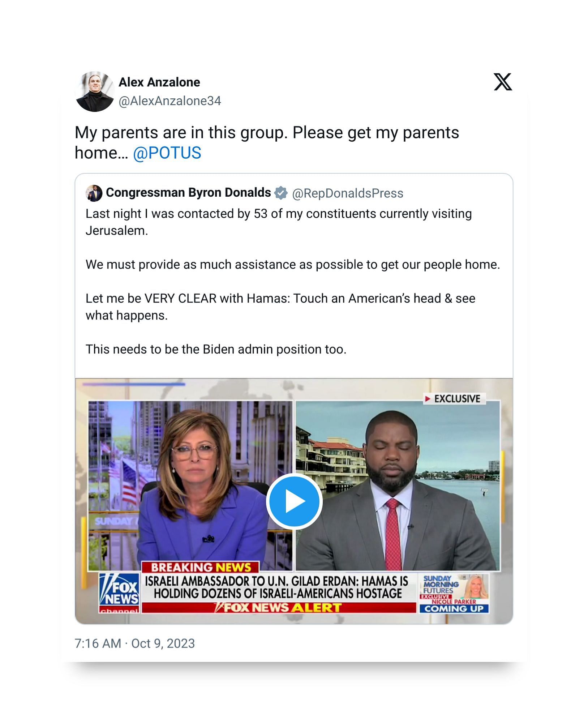The width and height of the screenshot is (588, 723).
Task: Click the left video pane with host
Action: [x=190, y=485]
